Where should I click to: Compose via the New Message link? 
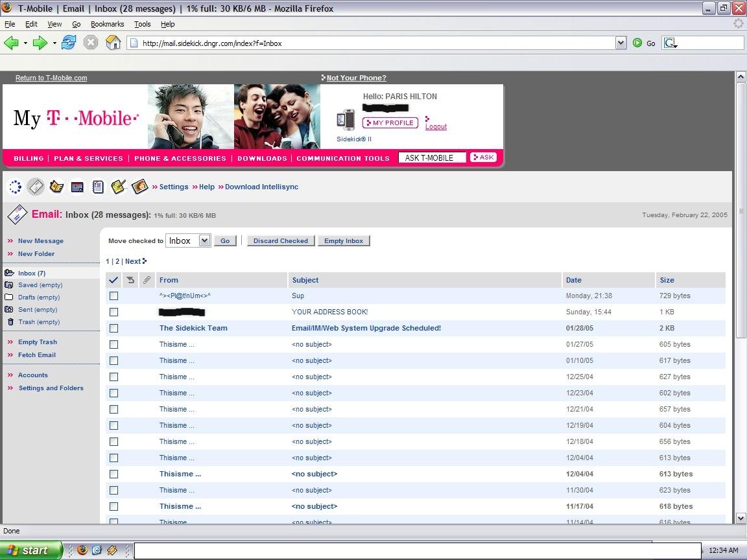[40, 240]
